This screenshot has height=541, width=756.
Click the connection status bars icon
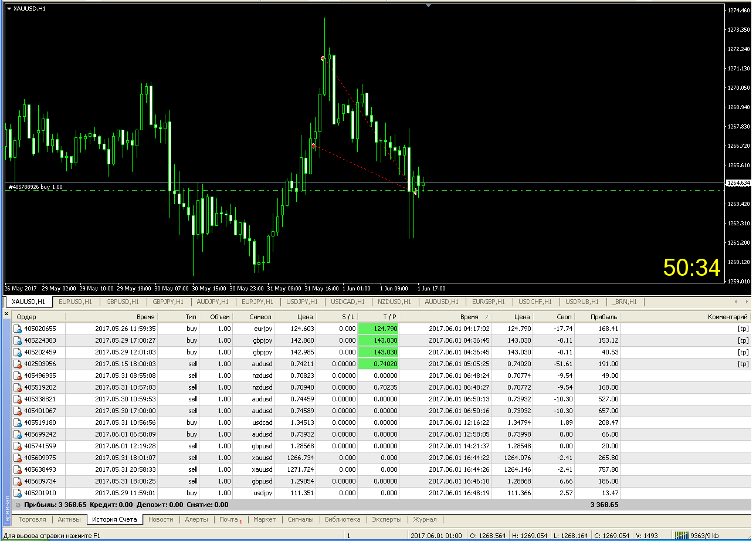tap(681, 535)
